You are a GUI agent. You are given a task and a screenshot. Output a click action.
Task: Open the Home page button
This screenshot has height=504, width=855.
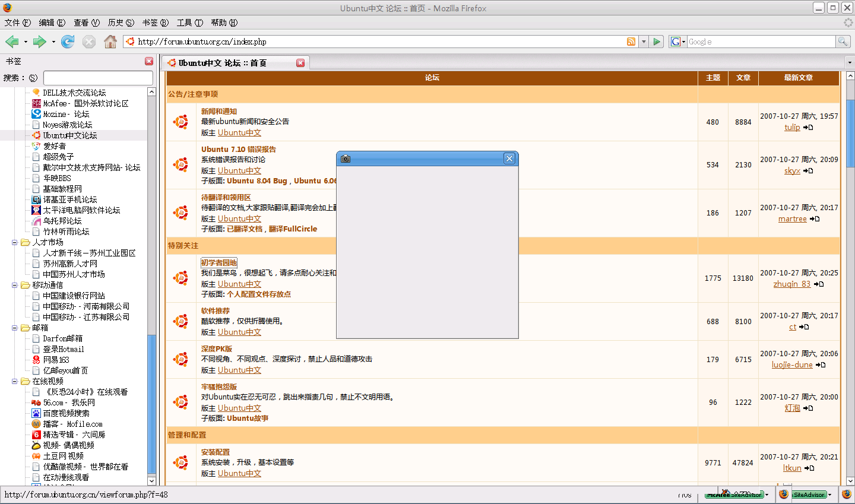click(x=110, y=42)
